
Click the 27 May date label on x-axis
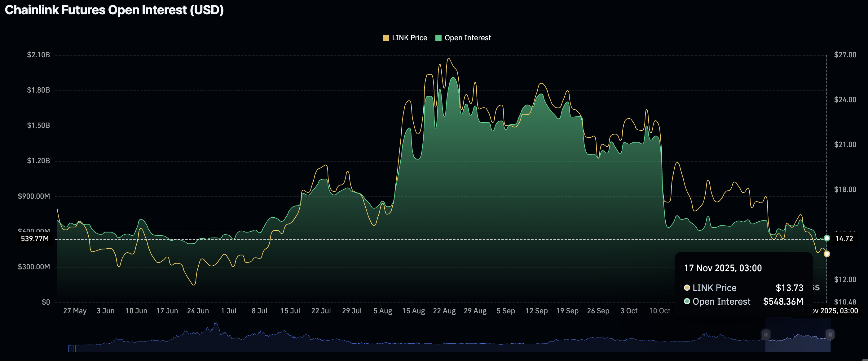75,311
